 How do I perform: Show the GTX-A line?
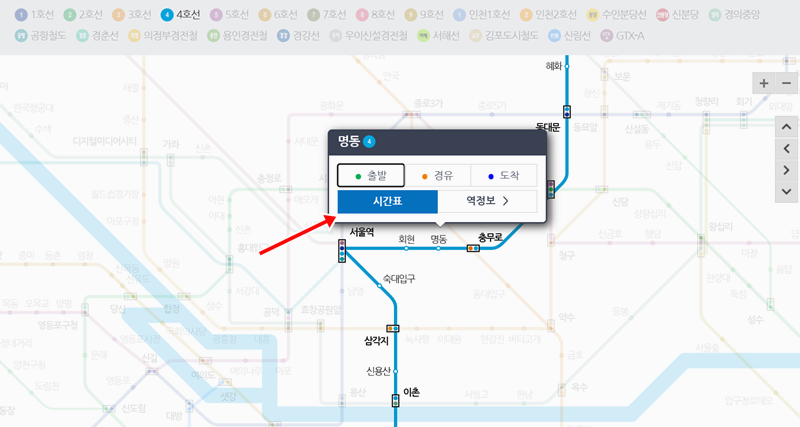[x=622, y=36]
